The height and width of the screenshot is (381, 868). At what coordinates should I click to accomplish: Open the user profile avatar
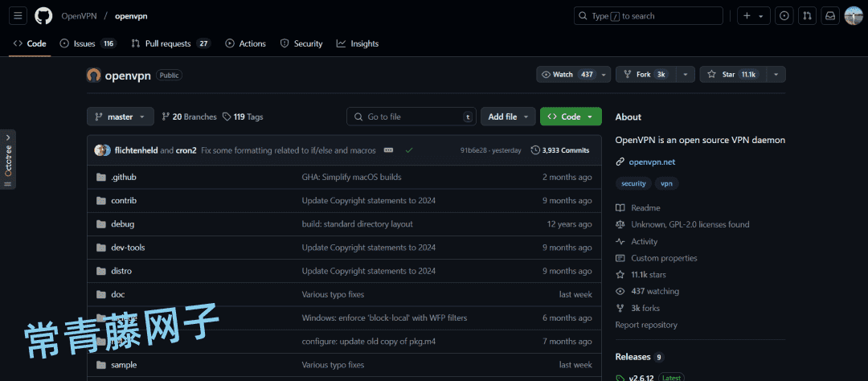click(854, 15)
